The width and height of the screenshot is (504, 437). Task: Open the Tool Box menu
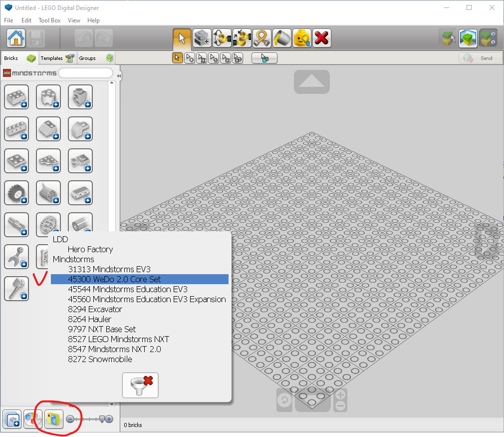pyautogui.click(x=49, y=20)
